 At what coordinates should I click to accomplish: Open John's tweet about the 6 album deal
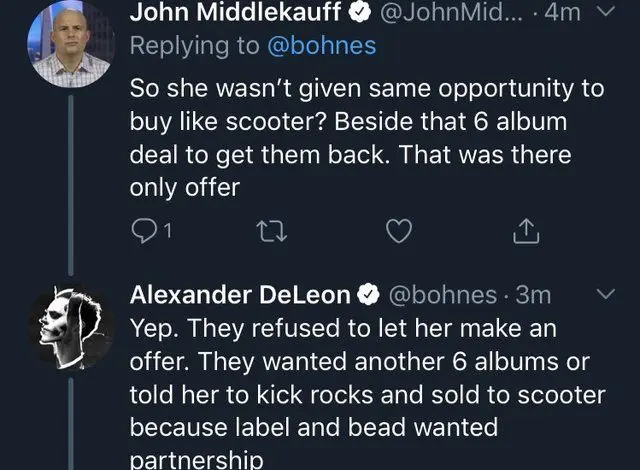pyautogui.click(x=367, y=137)
